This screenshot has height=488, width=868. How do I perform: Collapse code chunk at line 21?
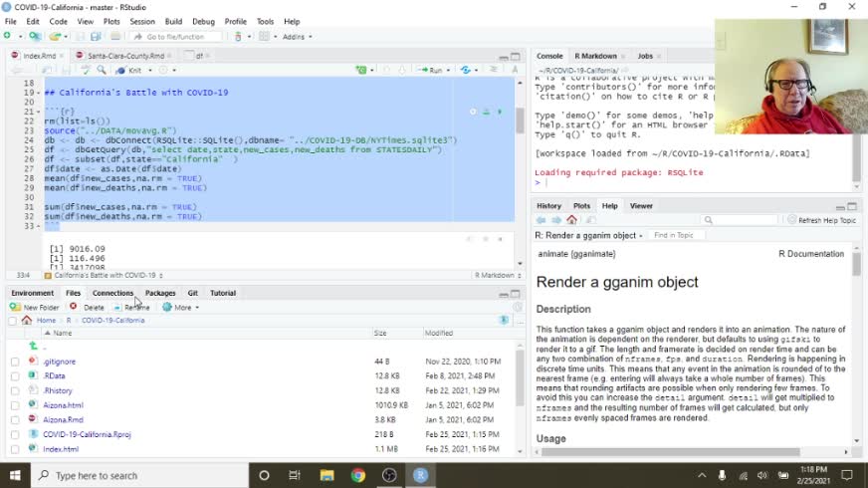38,112
